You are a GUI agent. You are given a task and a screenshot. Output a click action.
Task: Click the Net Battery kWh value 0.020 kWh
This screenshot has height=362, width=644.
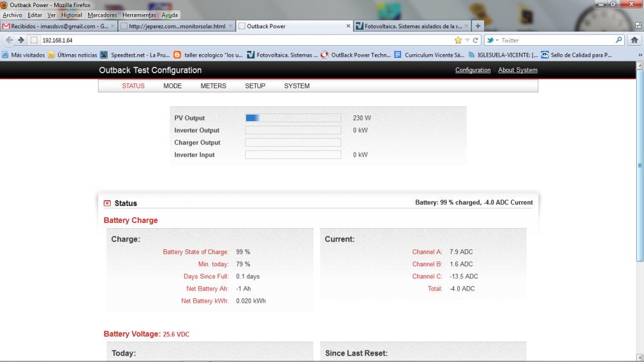pyautogui.click(x=251, y=301)
